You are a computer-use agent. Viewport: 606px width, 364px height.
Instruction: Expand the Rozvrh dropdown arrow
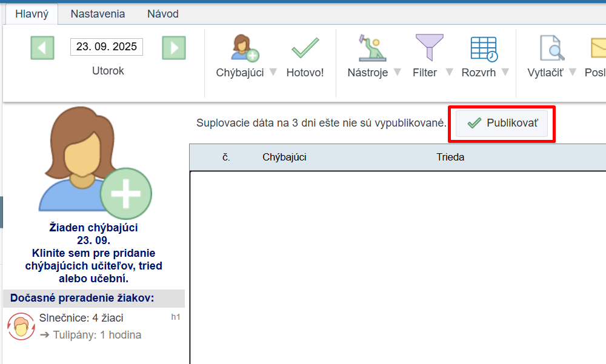505,72
